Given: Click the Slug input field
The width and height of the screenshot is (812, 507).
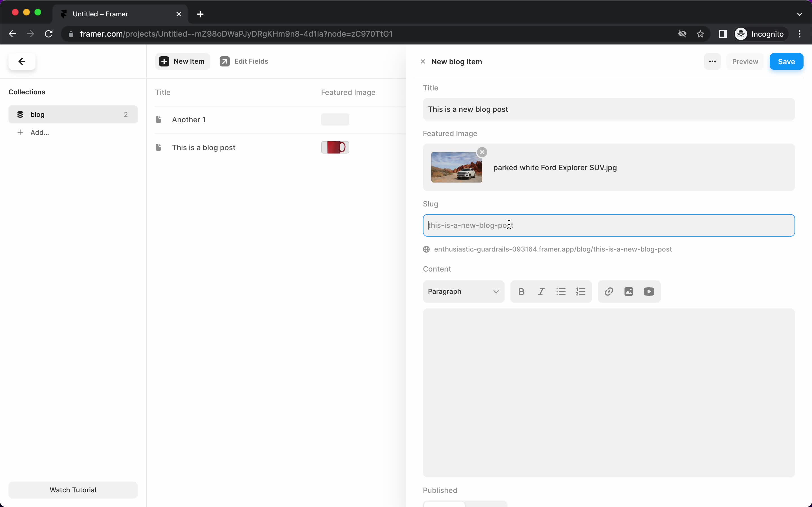Looking at the screenshot, I should pos(608,225).
